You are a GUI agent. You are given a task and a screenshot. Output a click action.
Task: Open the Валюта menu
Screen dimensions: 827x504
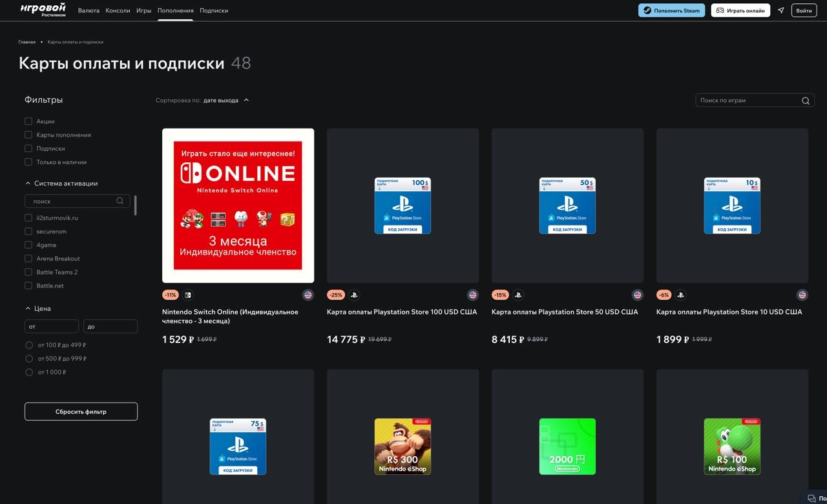coord(89,10)
